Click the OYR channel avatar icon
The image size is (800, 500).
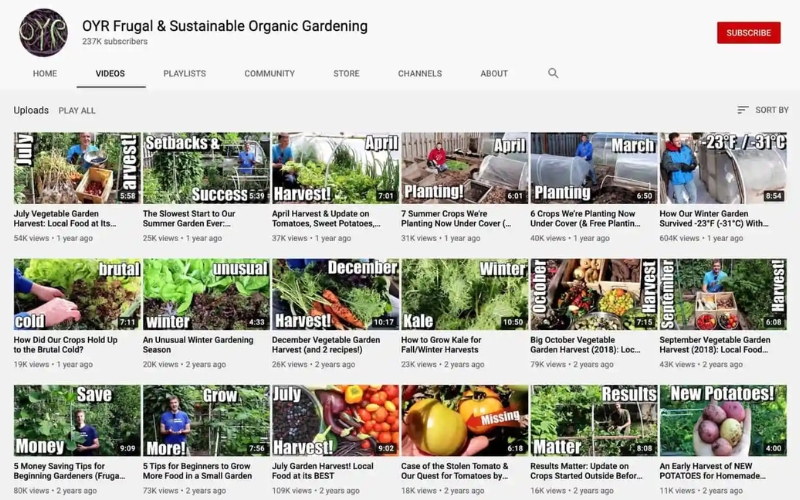pyautogui.click(x=43, y=33)
